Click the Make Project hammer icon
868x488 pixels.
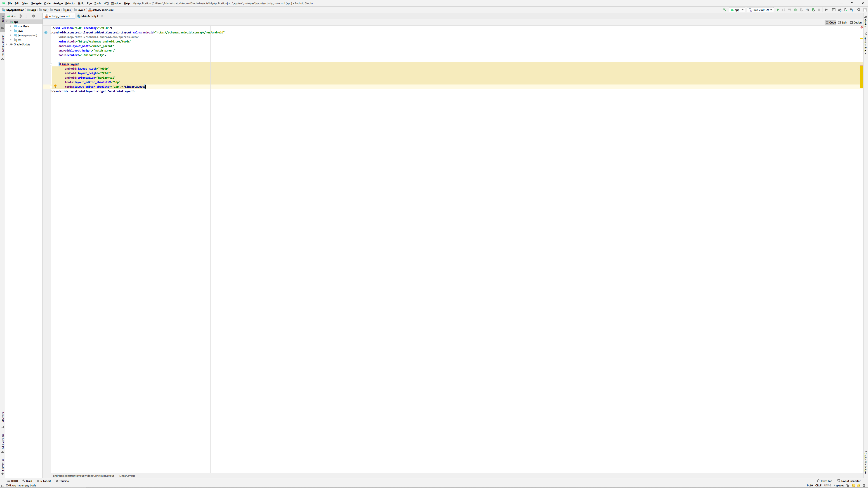(x=724, y=10)
